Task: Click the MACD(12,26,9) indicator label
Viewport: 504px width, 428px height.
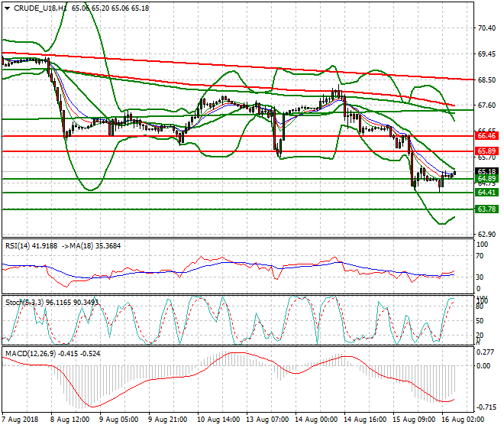Action: [31, 354]
